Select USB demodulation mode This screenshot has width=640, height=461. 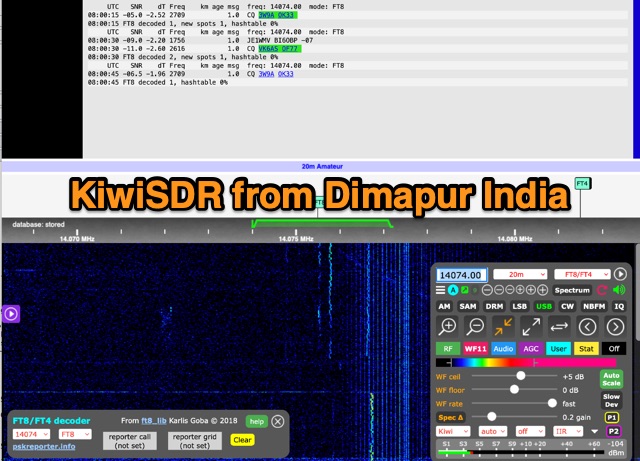click(545, 307)
